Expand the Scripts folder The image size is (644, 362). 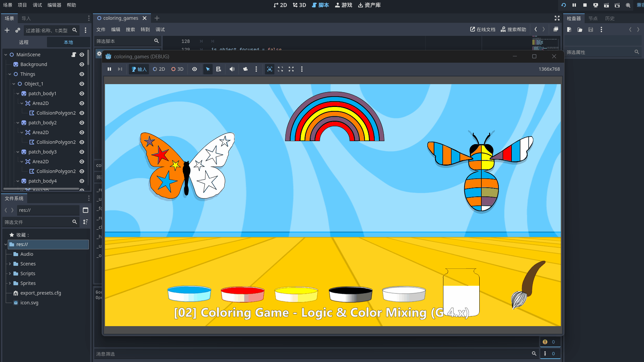[x=10, y=274]
